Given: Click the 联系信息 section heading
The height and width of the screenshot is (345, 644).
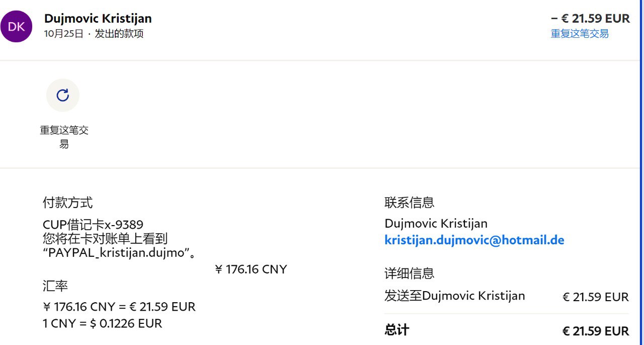Looking at the screenshot, I should click(409, 203).
